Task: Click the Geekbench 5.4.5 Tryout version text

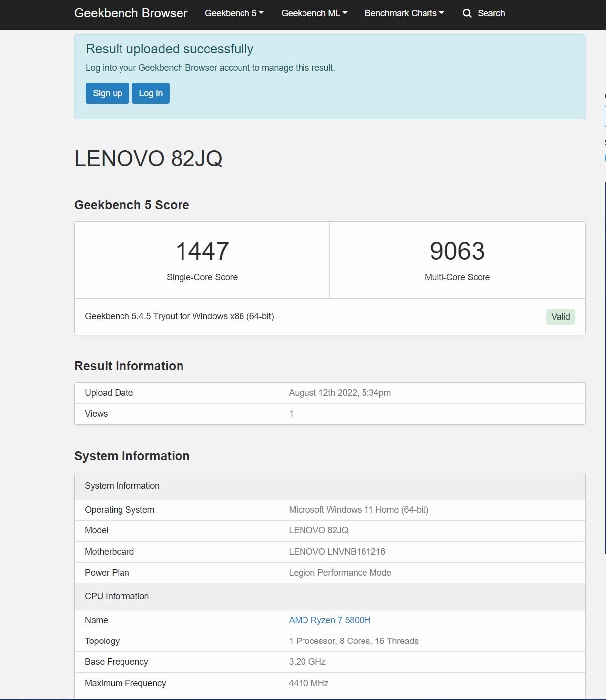Action: [180, 316]
